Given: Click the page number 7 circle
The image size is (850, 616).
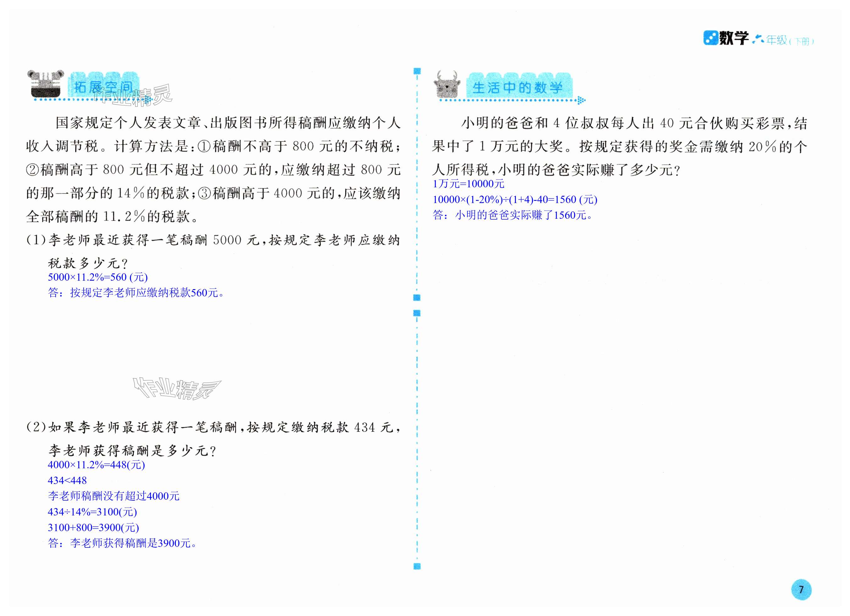Looking at the screenshot, I should tap(801, 589).
